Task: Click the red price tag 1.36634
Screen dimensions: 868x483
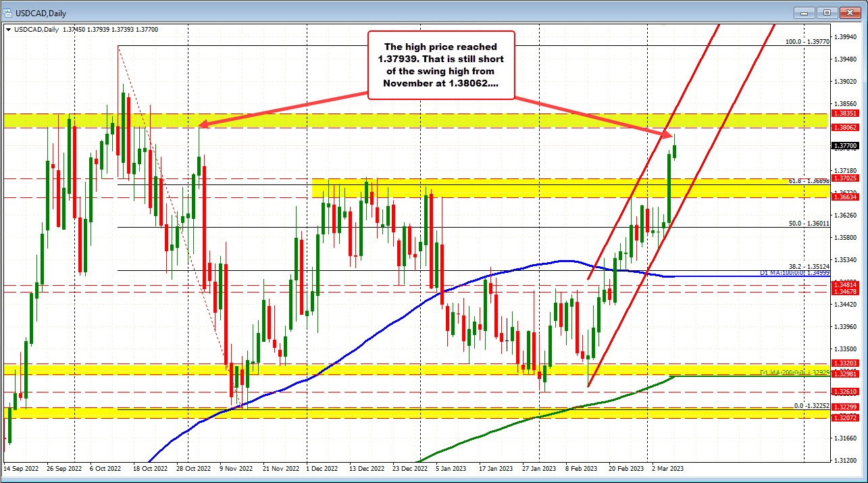Action: (844, 197)
